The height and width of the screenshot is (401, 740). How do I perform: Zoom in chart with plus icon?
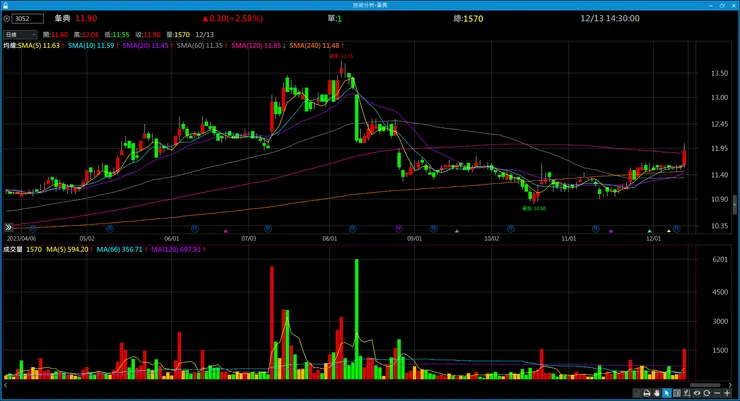click(x=727, y=393)
